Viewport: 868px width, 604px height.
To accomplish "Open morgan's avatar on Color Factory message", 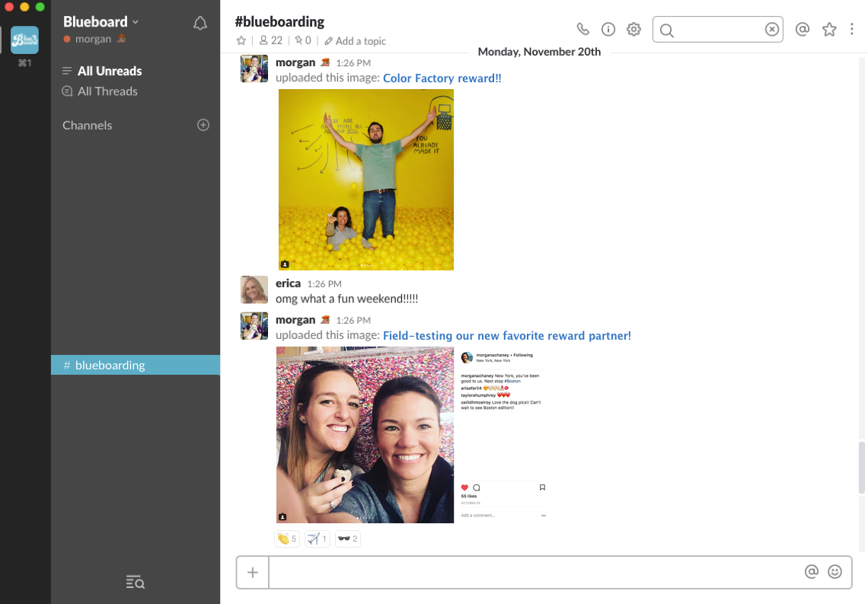I will 254,69.
